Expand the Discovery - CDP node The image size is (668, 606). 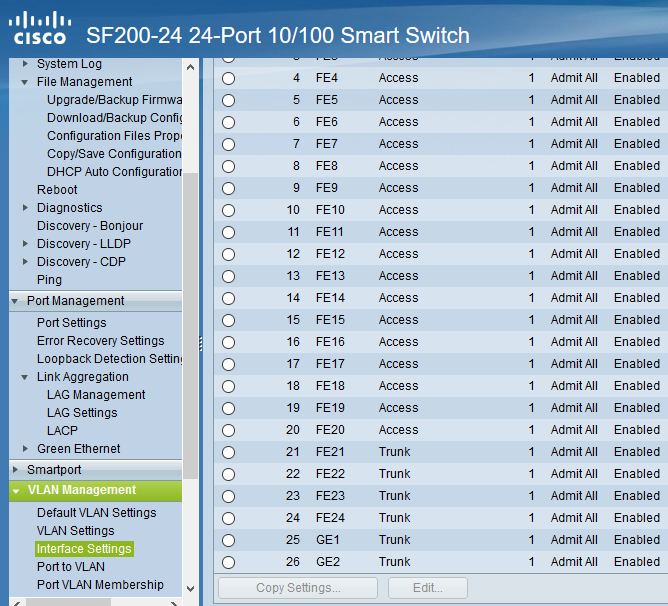tap(25, 262)
